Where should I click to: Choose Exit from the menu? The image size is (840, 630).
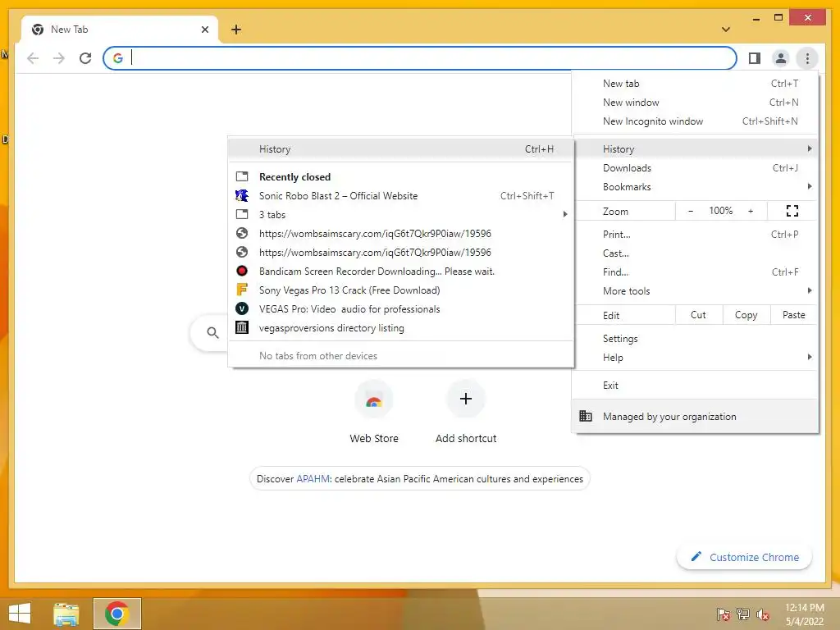pyautogui.click(x=695, y=386)
